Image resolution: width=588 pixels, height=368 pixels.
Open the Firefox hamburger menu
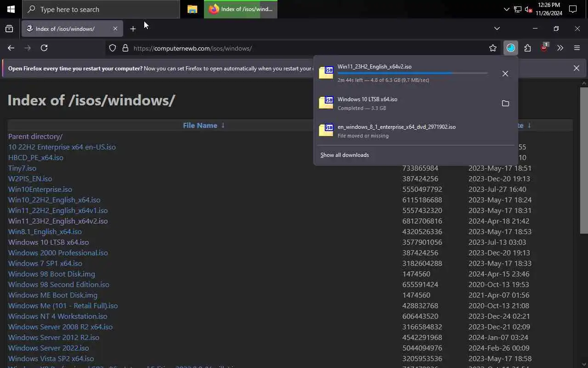(x=577, y=48)
